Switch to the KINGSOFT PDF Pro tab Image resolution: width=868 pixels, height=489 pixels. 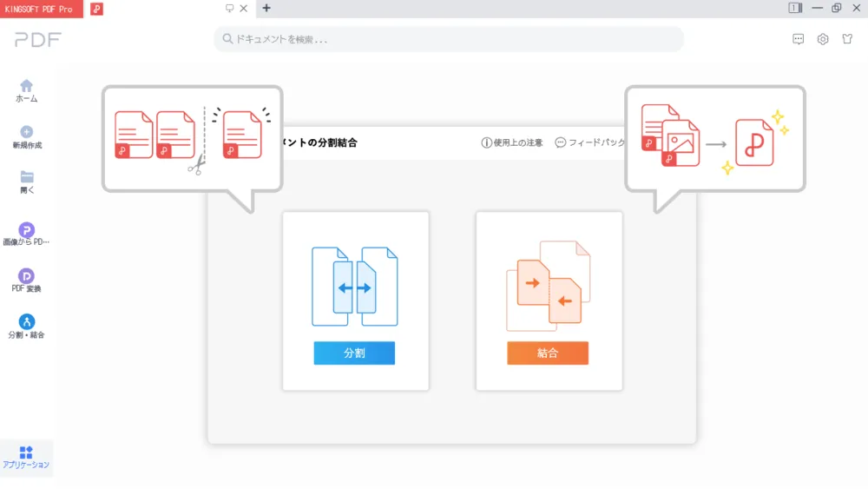click(x=42, y=9)
